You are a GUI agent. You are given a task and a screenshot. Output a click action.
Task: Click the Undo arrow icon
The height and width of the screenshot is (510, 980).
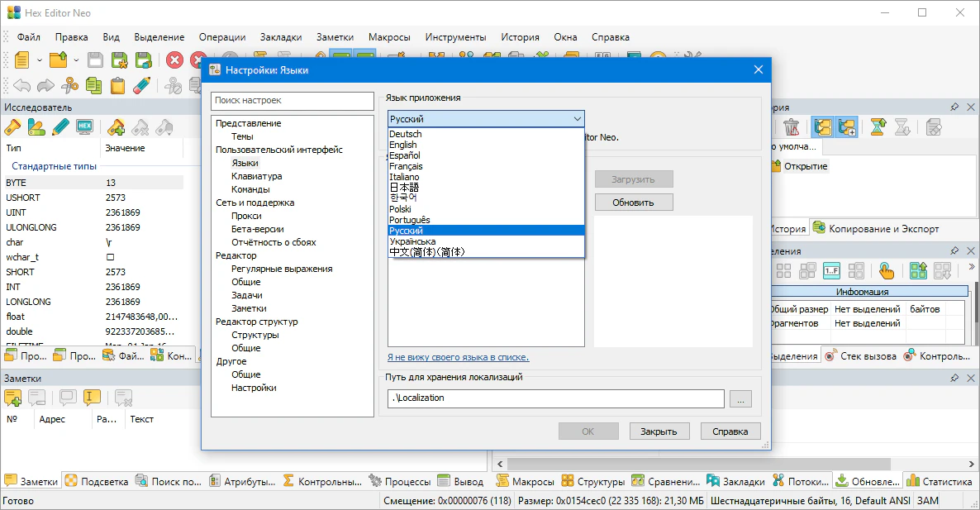[x=21, y=84]
